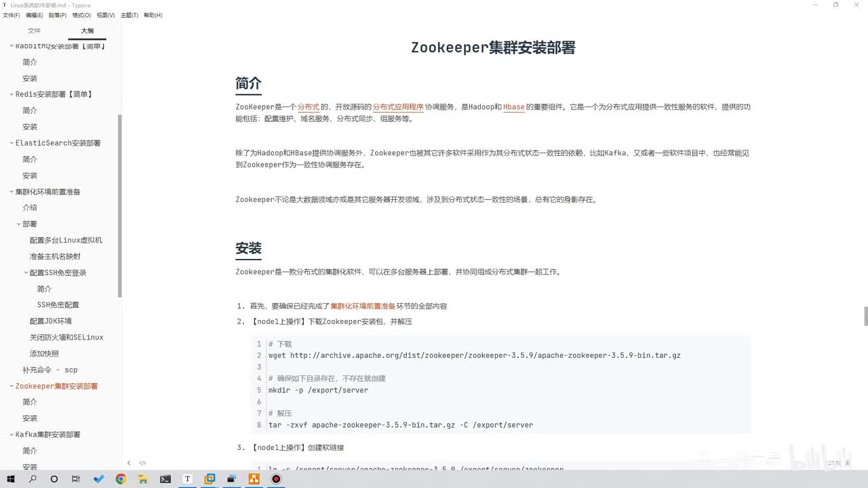Open the 视图(V) menu

[x=106, y=15]
